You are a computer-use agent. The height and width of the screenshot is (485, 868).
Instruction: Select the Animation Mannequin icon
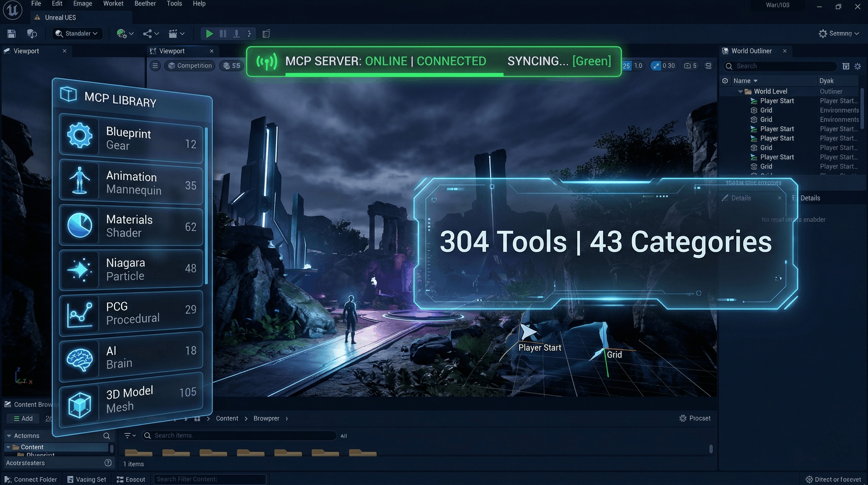tap(80, 180)
